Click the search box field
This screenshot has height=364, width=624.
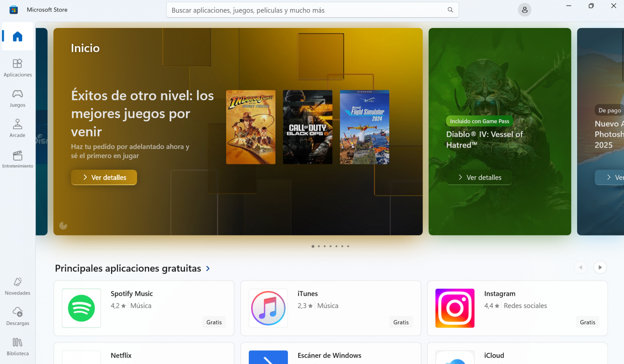307,10
